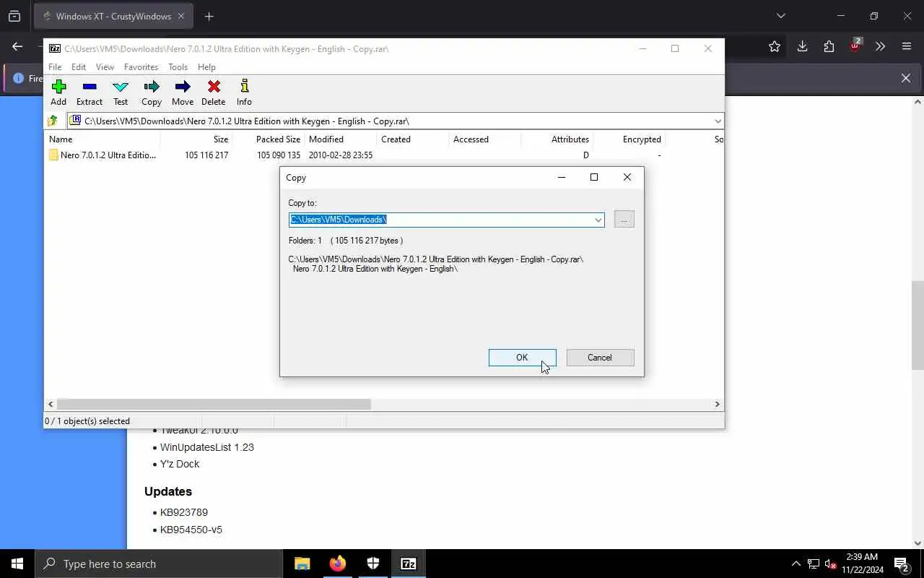Sort by Modified column header
The height and width of the screenshot is (578, 924).
point(341,139)
